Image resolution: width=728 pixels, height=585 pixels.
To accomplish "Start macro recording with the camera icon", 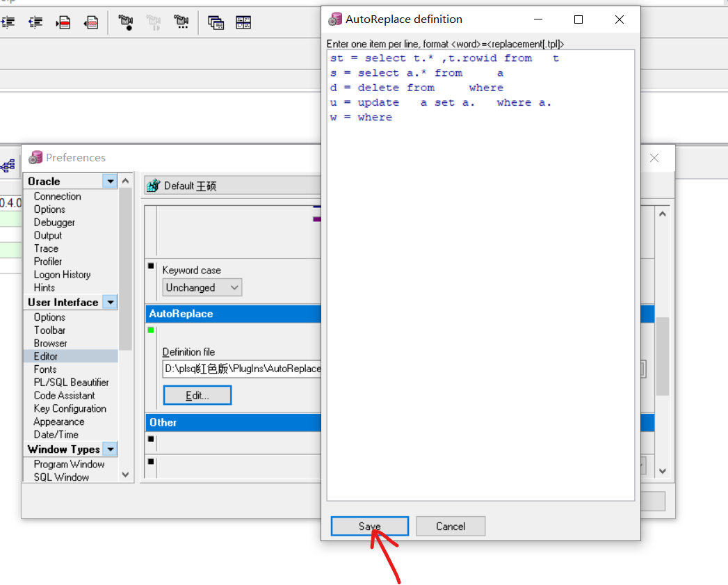I will (127, 22).
